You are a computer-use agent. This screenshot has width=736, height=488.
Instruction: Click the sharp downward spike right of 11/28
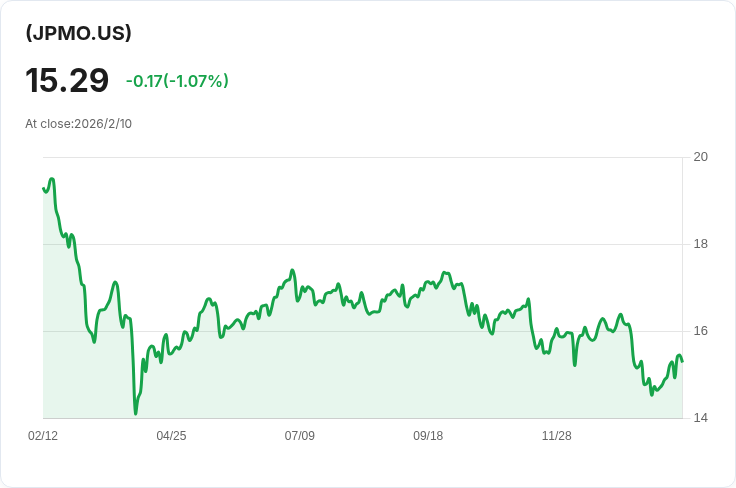click(x=575, y=364)
